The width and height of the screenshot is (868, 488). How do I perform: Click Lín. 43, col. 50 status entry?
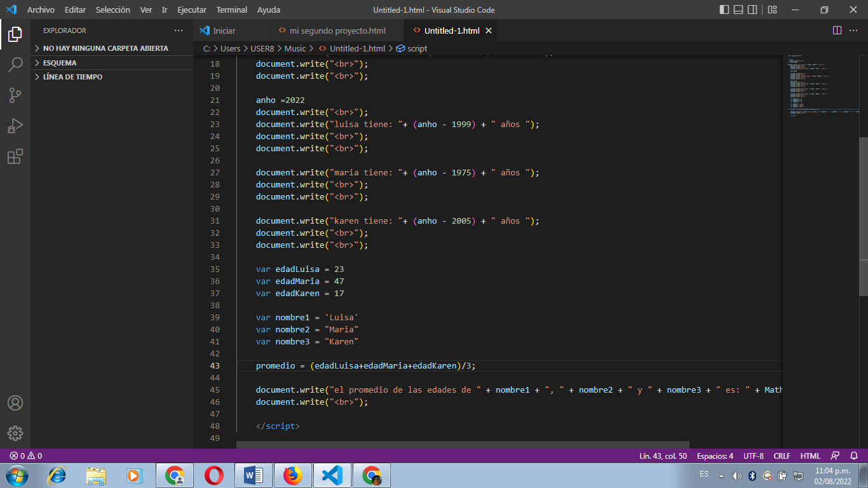[x=663, y=456]
